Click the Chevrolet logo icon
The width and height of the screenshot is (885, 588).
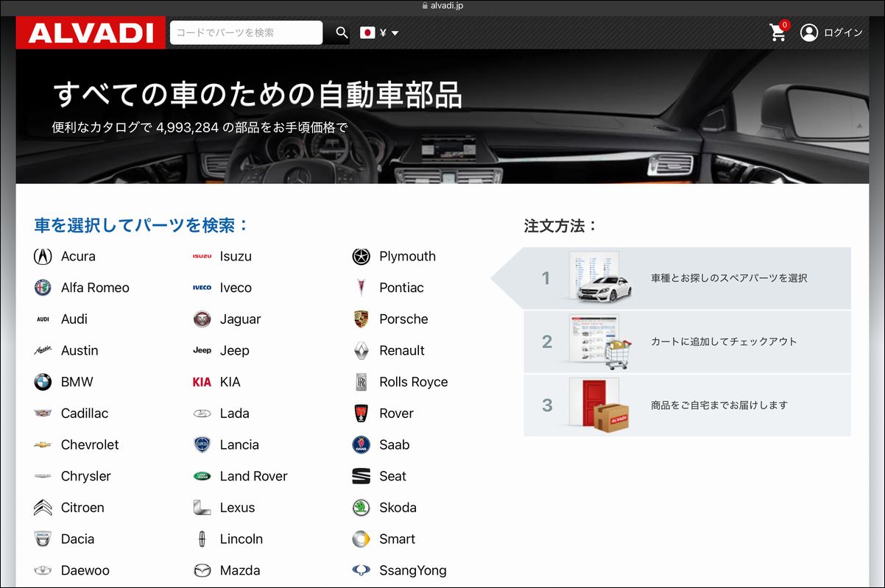coord(43,444)
